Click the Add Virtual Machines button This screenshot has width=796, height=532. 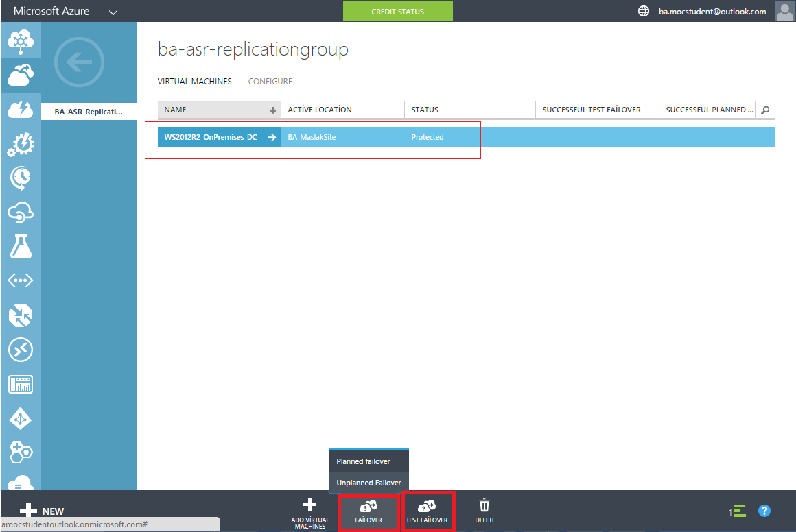(309, 513)
